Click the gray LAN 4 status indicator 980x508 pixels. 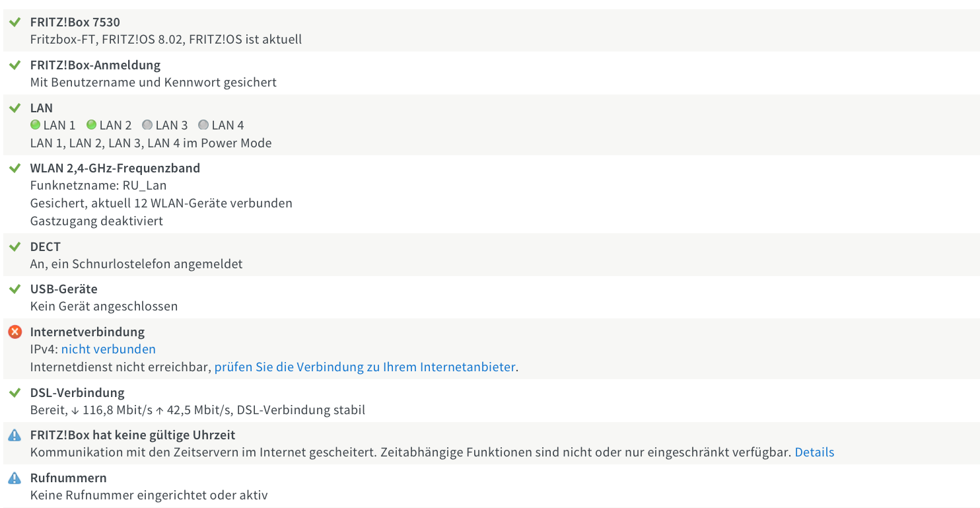(x=203, y=125)
